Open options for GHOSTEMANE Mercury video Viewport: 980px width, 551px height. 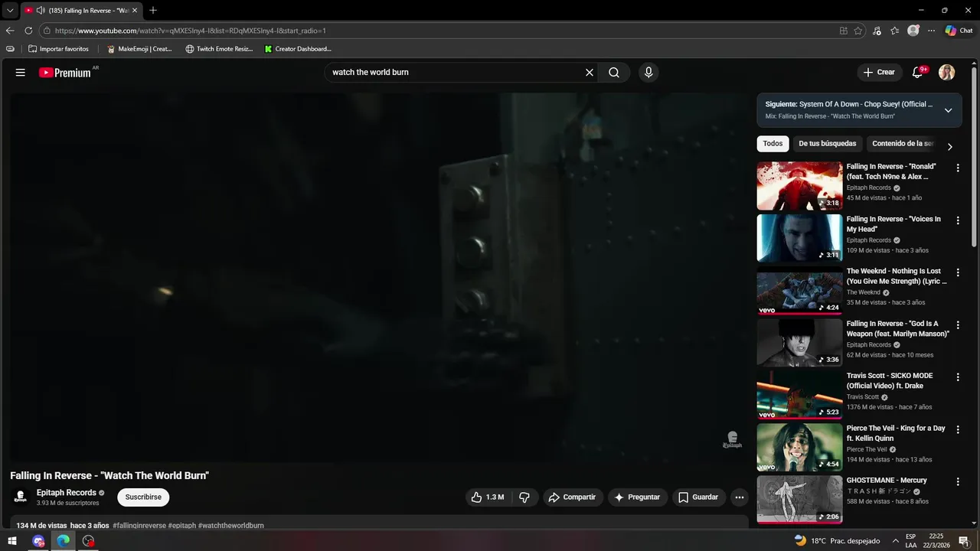(x=958, y=481)
